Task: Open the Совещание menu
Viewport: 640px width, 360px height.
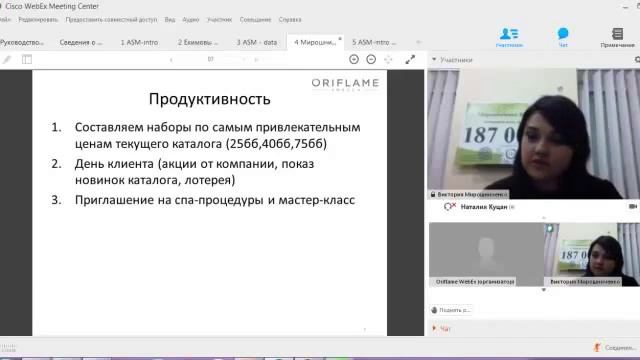Action: 255,20
